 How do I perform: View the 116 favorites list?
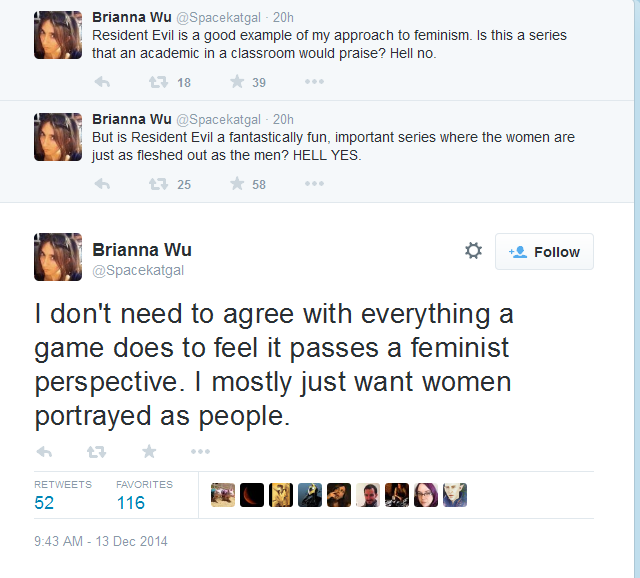[144, 495]
